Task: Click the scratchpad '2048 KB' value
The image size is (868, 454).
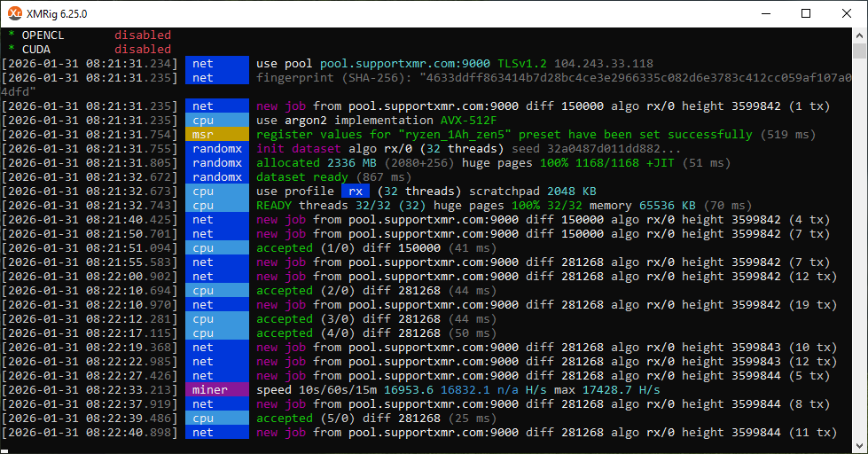Action: [572, 191]
